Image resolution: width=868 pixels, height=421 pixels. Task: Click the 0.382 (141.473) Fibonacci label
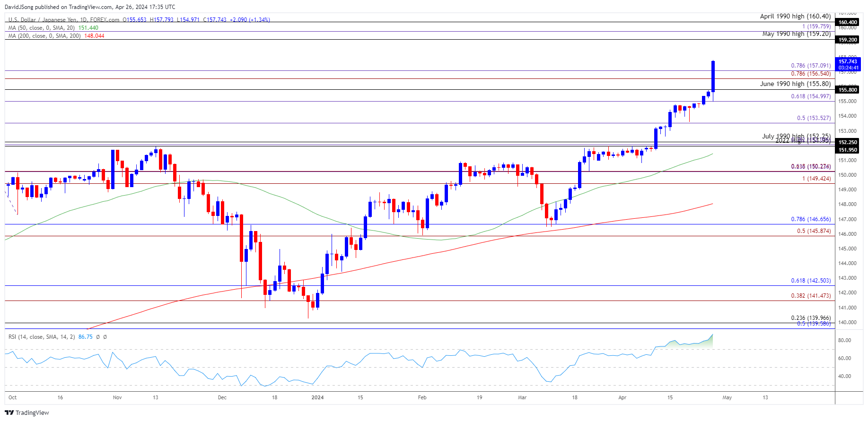point(811,296)
